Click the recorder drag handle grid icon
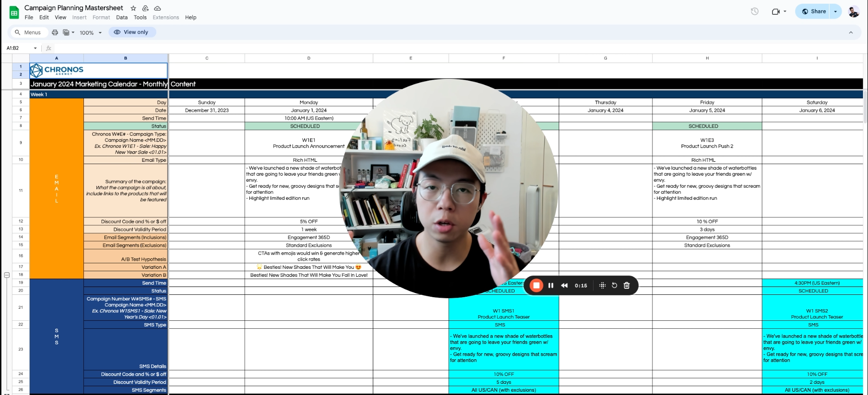The width and height of the screenshot is (868, 395). click(602, 286)
